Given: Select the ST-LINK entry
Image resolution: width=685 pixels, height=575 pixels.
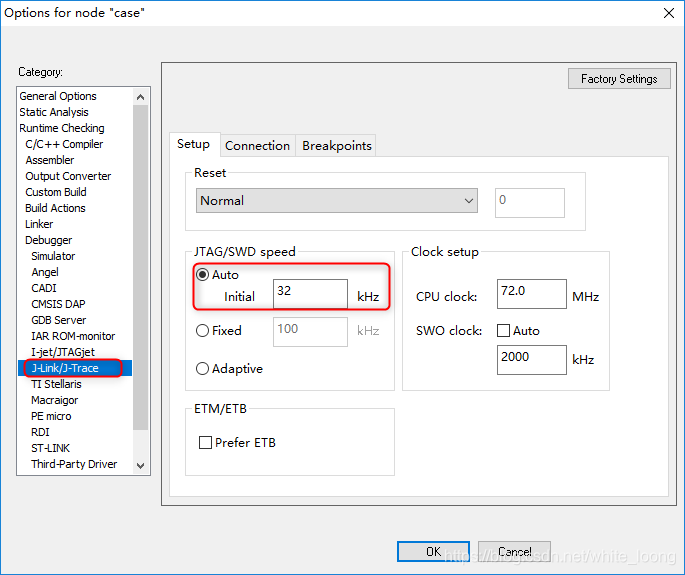Looking at the screenshot, I should click(x=50, y=448).
